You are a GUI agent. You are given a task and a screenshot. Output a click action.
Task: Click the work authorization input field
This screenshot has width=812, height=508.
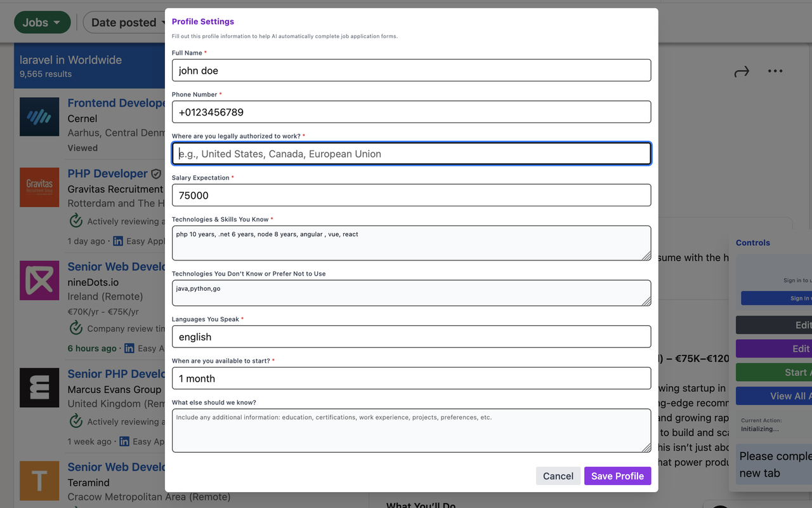pyautogui.click(x=411, y=153)
